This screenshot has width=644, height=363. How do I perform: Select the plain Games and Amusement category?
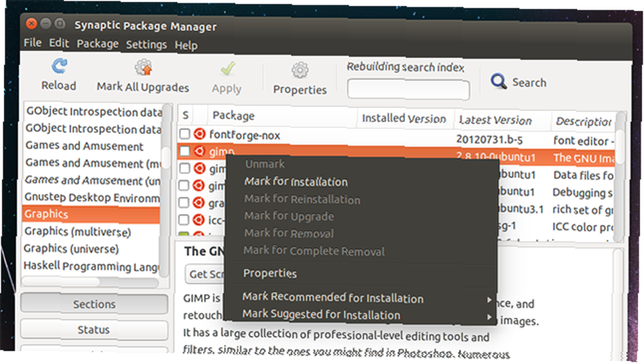point(84,146)
